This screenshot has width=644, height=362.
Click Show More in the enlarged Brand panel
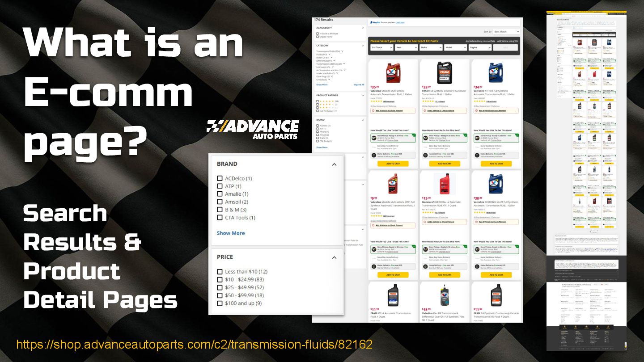pos(231,233)
